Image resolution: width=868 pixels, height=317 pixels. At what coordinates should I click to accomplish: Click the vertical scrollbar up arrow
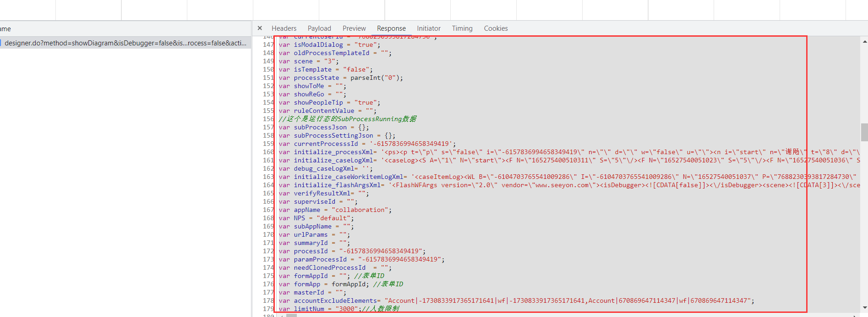[864, 42]
